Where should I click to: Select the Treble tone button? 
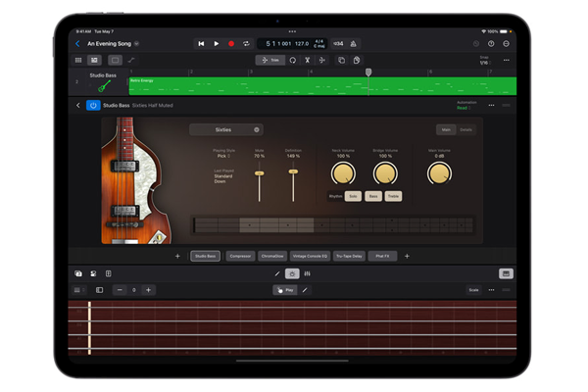coord(393,196)
